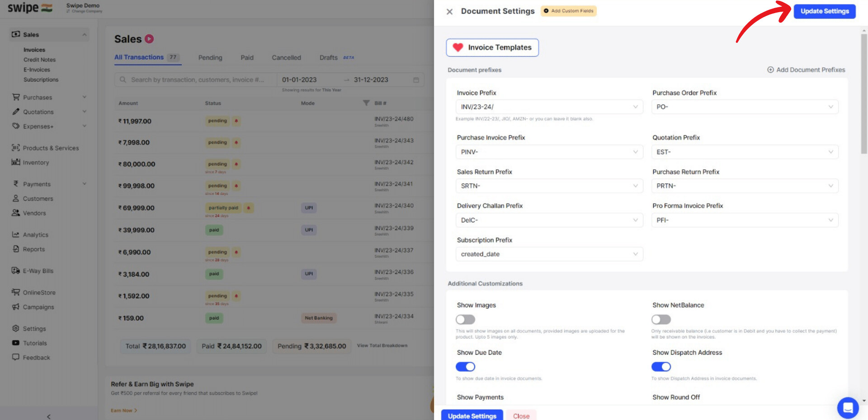This screenshot has height=420, width=868.
Task: Click the search magnifier icon in Sales
Action: point(123,79)
